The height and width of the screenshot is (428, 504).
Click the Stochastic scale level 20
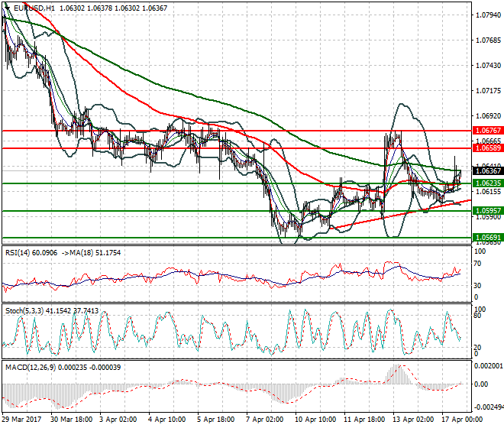click(478, 348)
